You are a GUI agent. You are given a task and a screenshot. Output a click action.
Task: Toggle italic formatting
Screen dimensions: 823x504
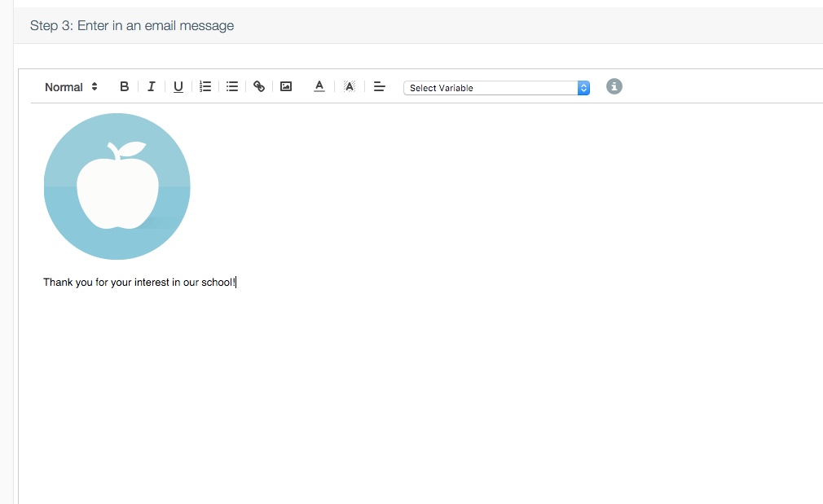(x=152, y=86)
